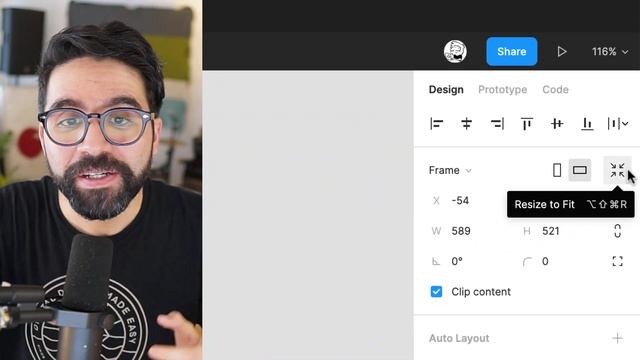The image size is (640, 360).
Task: Set frame orientation to landscape
Action: tap(580, 170)
